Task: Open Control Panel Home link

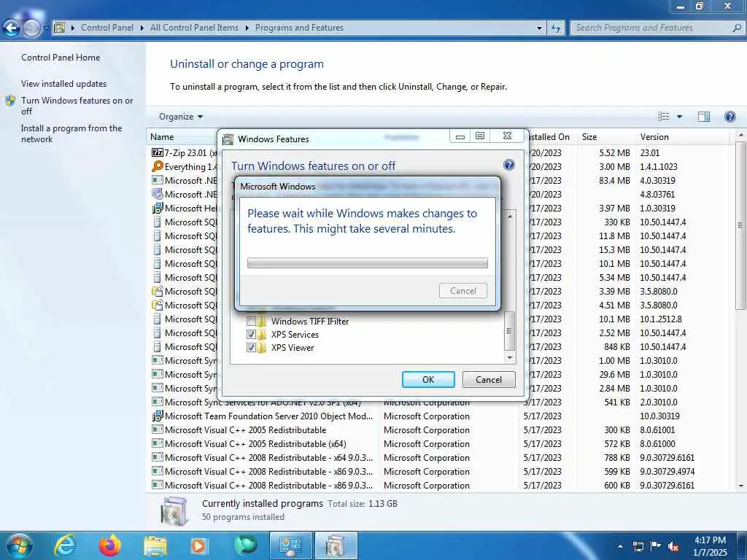Action: (61, 58)
